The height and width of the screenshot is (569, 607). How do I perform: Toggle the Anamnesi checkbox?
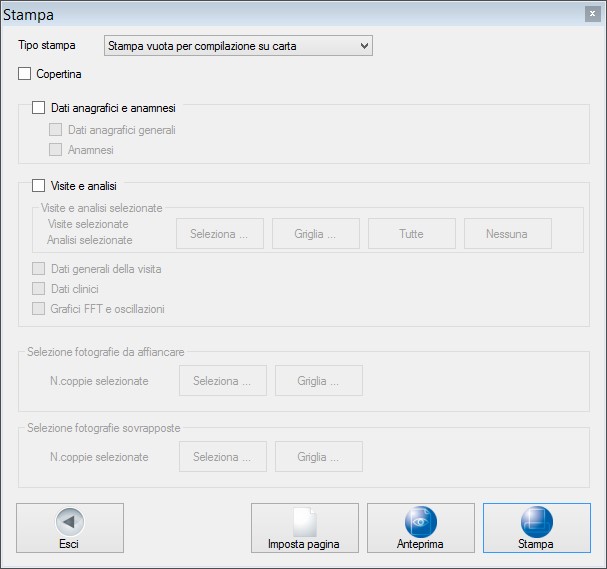pos(56,150)
